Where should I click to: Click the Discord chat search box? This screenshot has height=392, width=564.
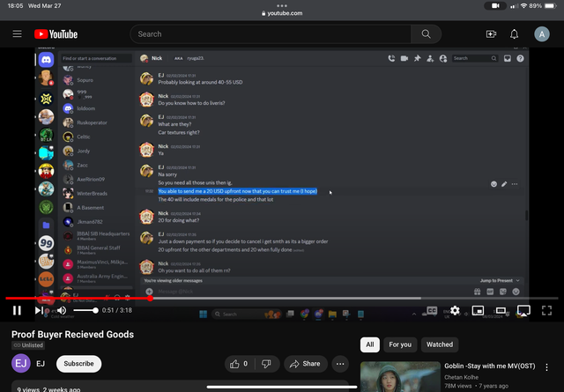[474, 58]
